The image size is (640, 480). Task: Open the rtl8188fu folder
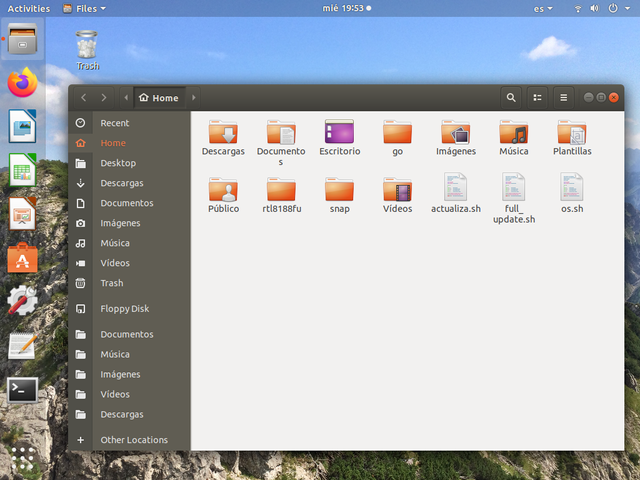coord(281,190)
